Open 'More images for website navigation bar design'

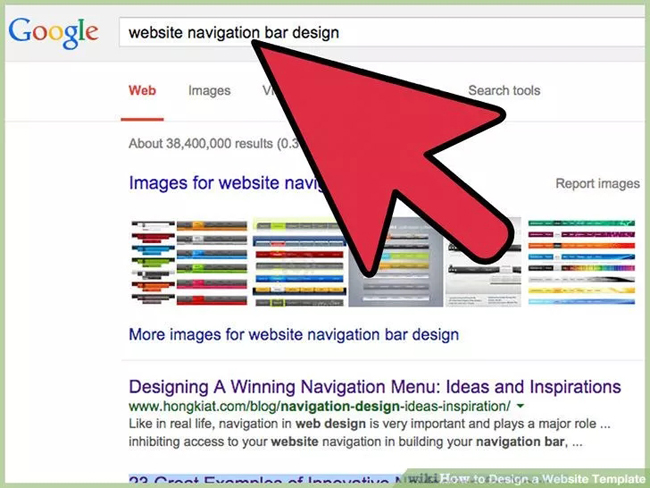tap(293, 334)
